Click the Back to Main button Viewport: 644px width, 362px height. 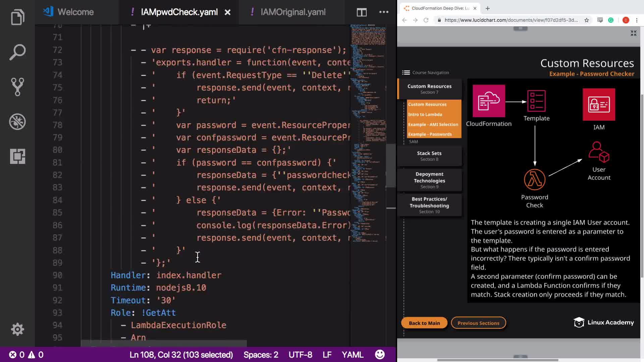[424, 323]
